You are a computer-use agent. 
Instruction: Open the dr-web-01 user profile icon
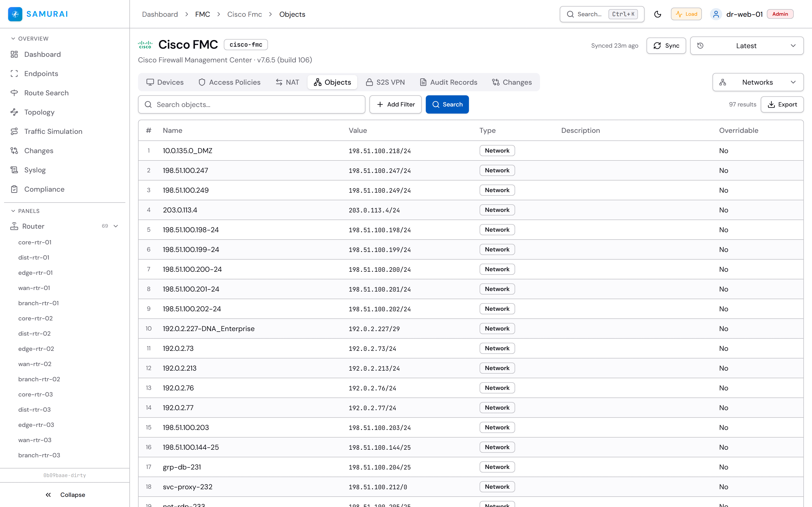716,14
